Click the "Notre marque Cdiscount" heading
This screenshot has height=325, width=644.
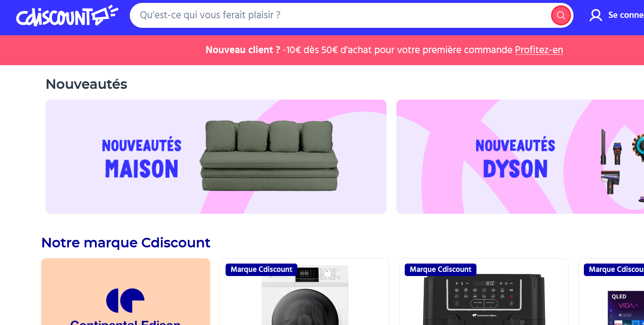click(x=126, y=242)
